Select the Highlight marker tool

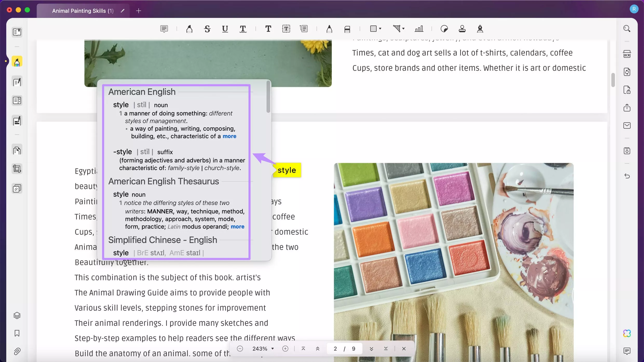[189, 29]
